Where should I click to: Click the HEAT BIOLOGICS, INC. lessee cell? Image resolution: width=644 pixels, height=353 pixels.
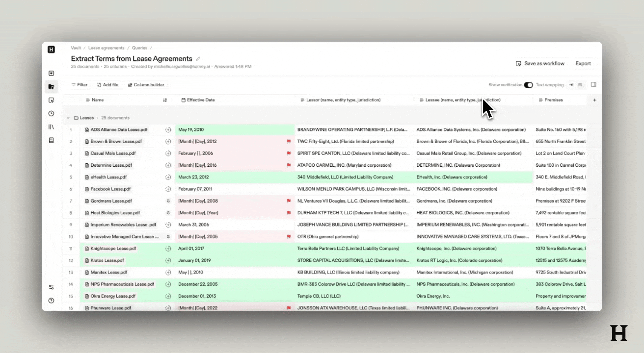click(473, 213)
